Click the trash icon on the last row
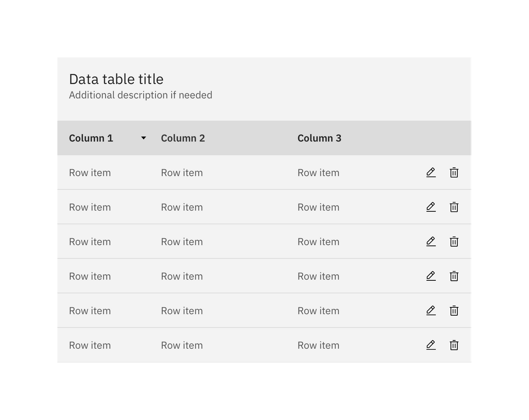This screenshot has width=529, height=420. click(x=454, y=345)
